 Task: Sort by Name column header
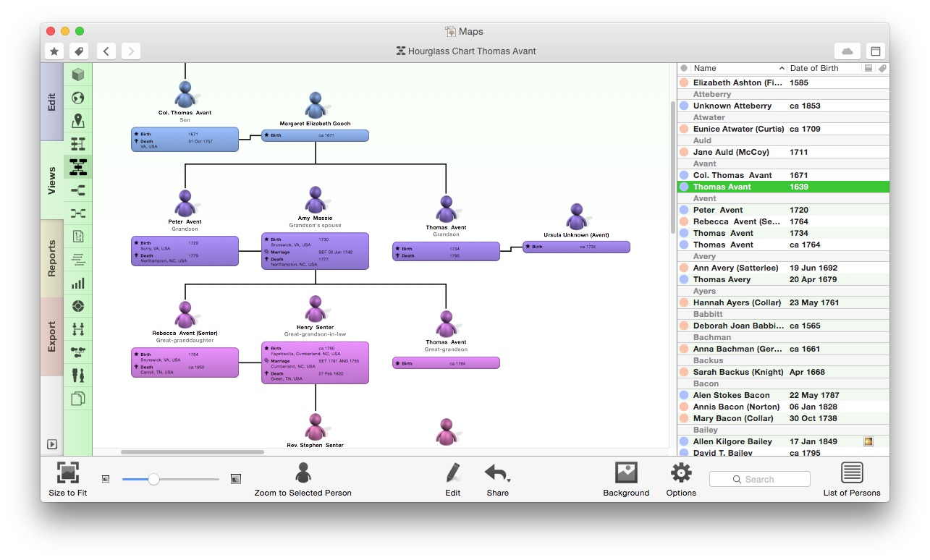738,68
